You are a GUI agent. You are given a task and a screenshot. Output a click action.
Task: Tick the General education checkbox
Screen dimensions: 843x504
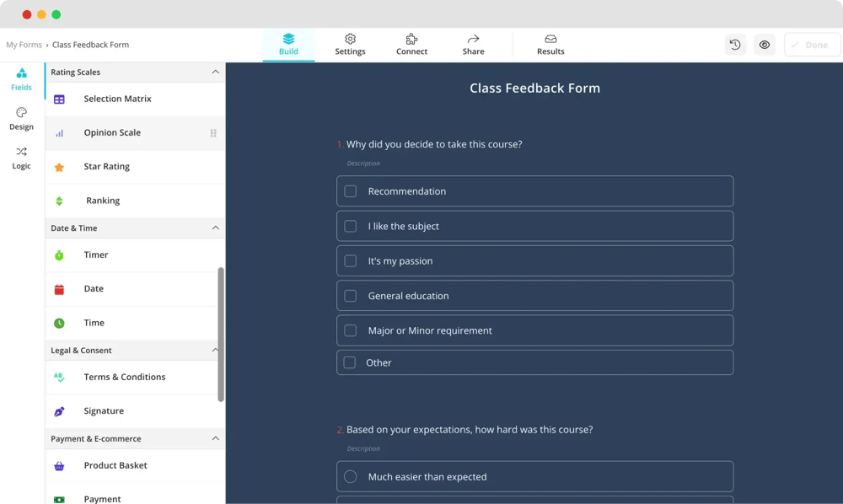pyautogui.click(x=351, y=295)
